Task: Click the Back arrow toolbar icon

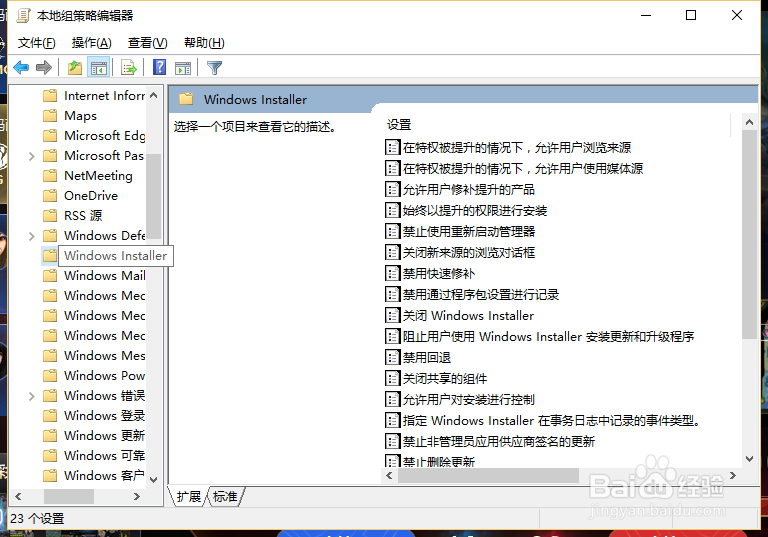Action: coord(22,67)
